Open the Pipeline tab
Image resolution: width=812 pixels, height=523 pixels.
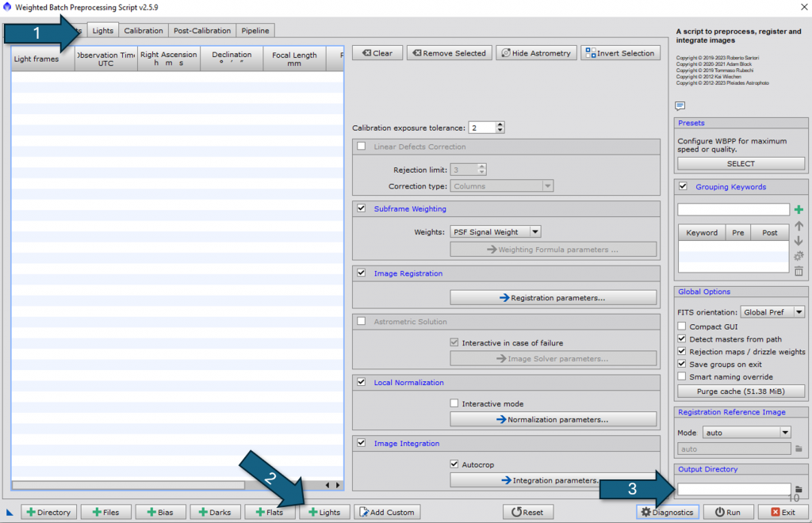coord(255,31)
